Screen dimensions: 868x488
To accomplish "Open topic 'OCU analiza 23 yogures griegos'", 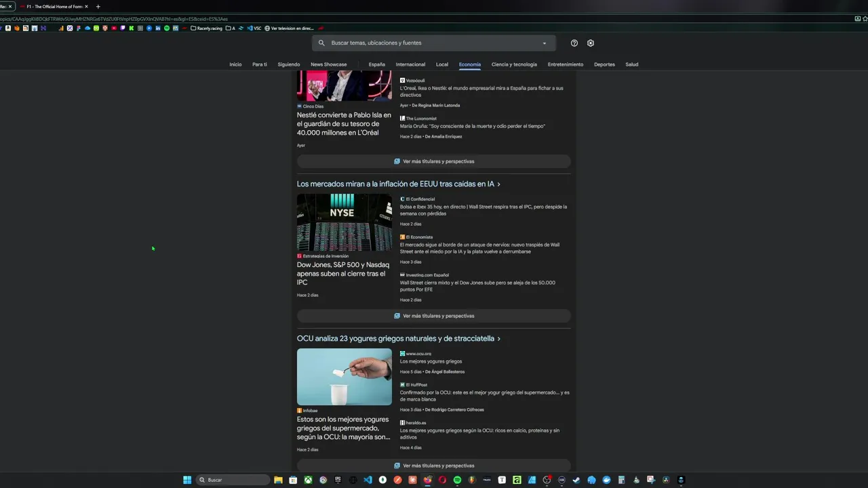I will pos(399,338).
